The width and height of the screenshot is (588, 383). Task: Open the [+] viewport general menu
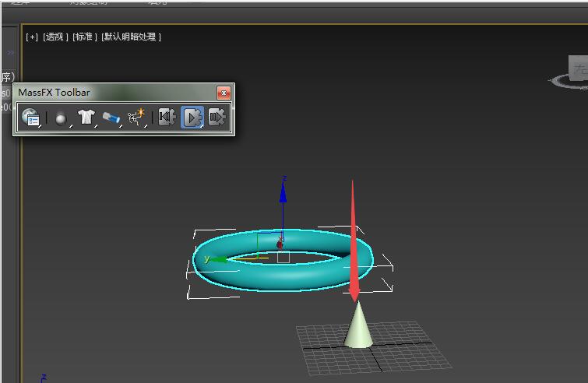pos(32,37)
